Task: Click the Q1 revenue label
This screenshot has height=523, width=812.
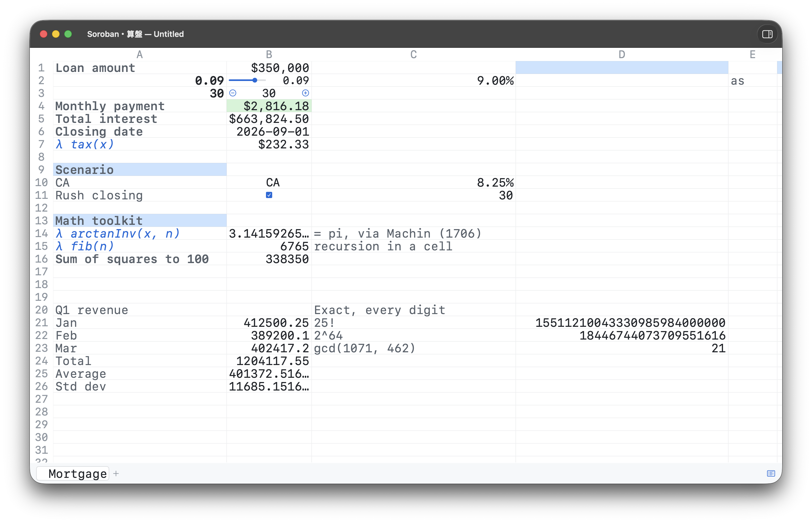Action: (x=92, y=310)
